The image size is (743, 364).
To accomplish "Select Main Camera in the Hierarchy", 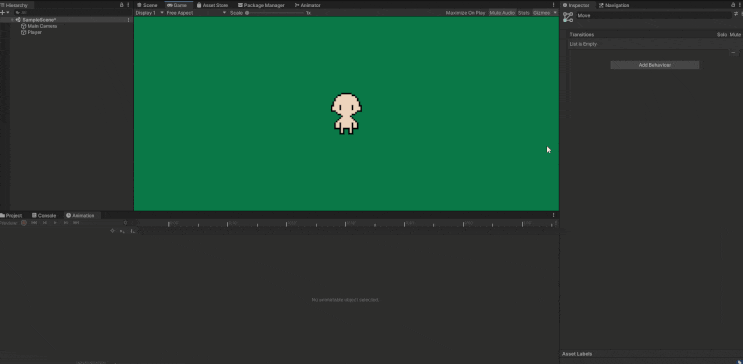I will click(42, 26).
